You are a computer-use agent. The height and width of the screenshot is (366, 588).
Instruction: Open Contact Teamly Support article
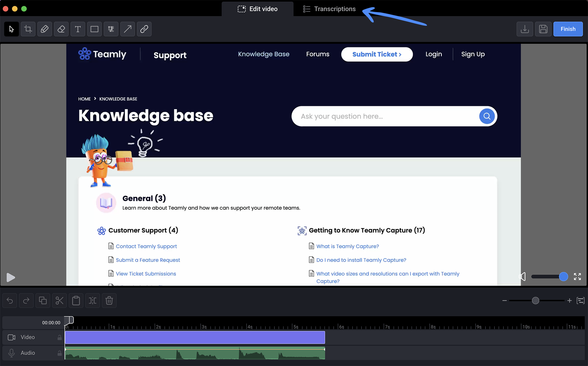(x=146, y=246)
